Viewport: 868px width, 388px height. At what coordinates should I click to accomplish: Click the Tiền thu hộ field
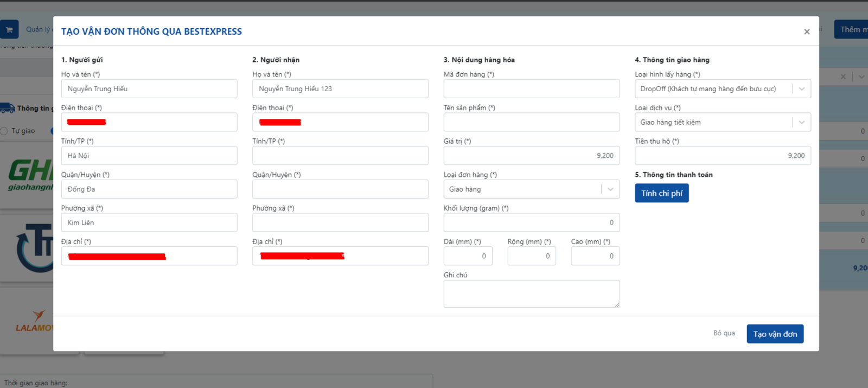[722, 156]
